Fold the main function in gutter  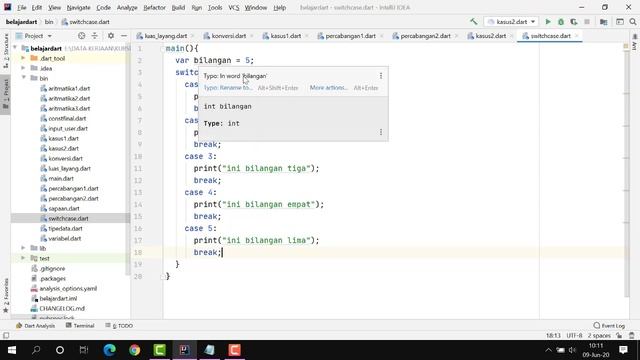[x=162, y=49]
